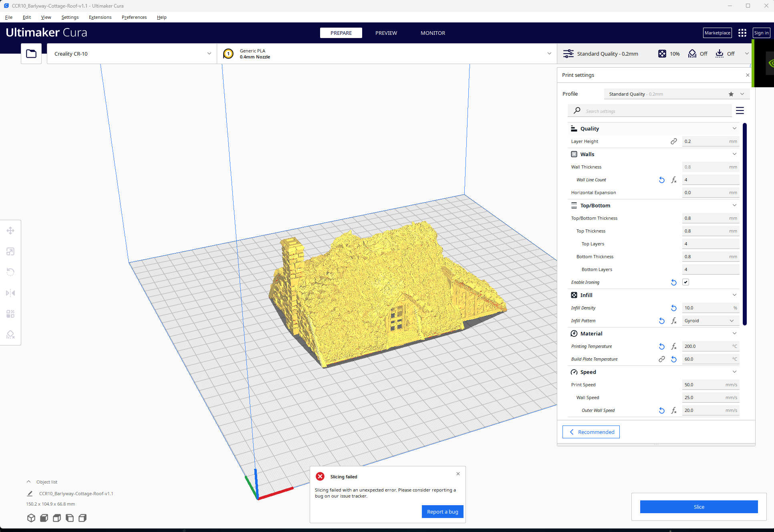The height and width of the screenshot is (532, 774).
Task: Open the Gyroid Infill Pattern dropdown
Action: pos(710,320)
